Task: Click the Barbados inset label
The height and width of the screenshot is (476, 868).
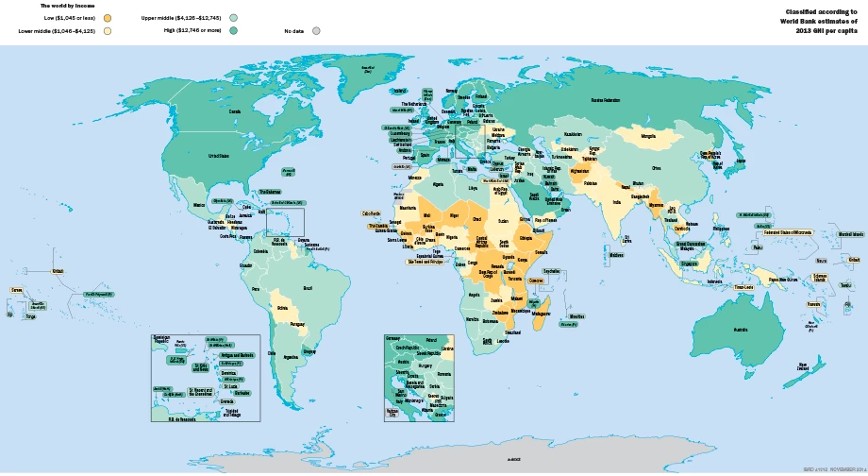Action: [242, 394]
